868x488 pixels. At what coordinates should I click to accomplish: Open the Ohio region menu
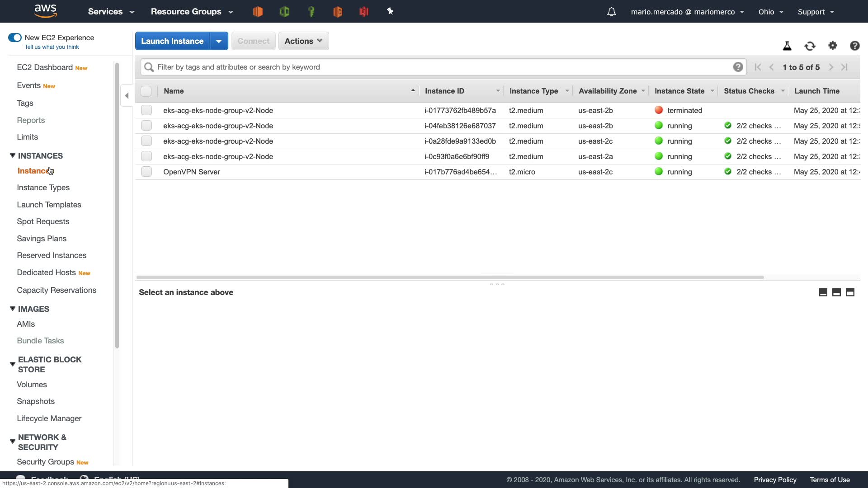(770, 12)
